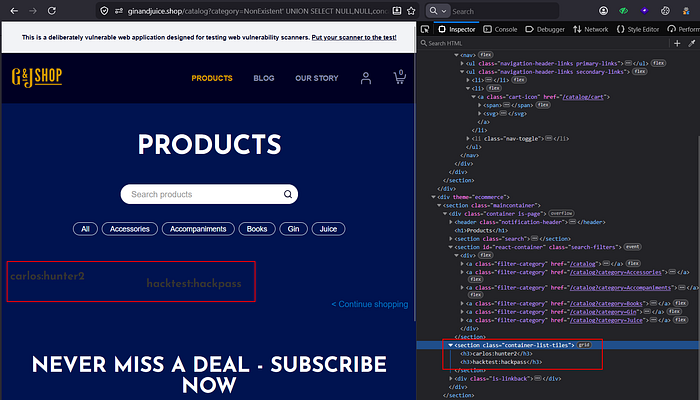Expand ellipsis in the nav-toggle li row
700x400 pixels.
point(549,138)
